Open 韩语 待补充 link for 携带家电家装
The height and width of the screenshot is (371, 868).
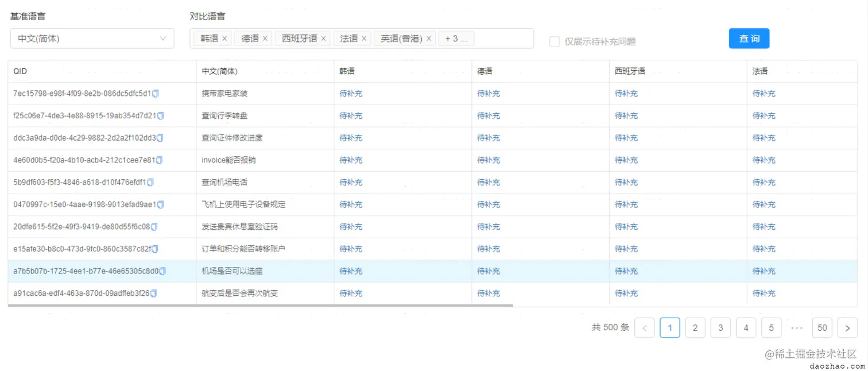point(351,94)
